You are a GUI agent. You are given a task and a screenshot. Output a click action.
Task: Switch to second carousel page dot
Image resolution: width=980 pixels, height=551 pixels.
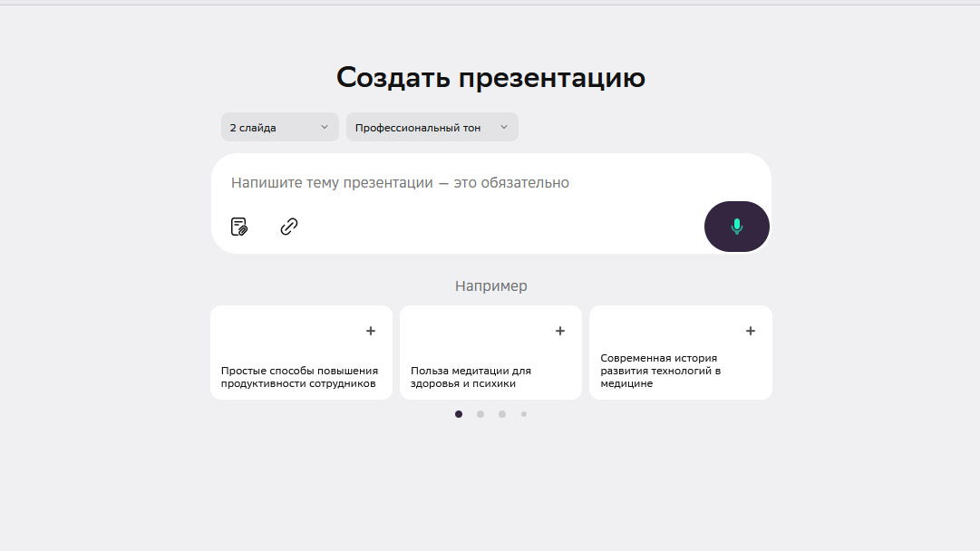tap(480, 414)
